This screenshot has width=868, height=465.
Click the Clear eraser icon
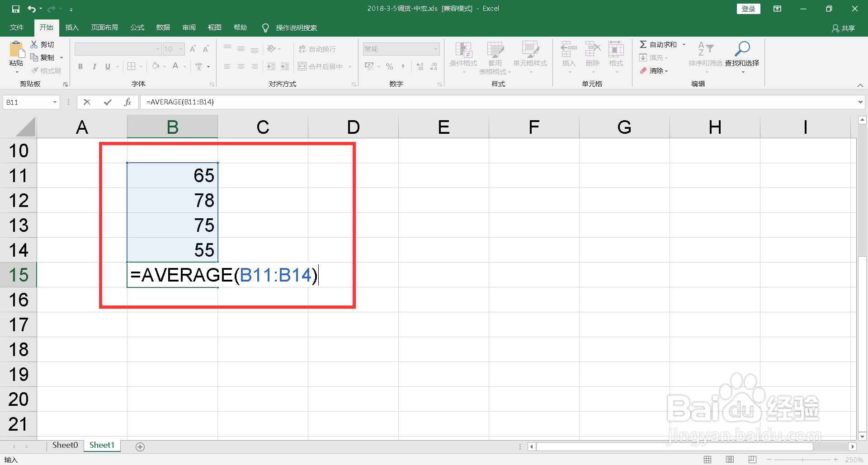coord(643,70)
